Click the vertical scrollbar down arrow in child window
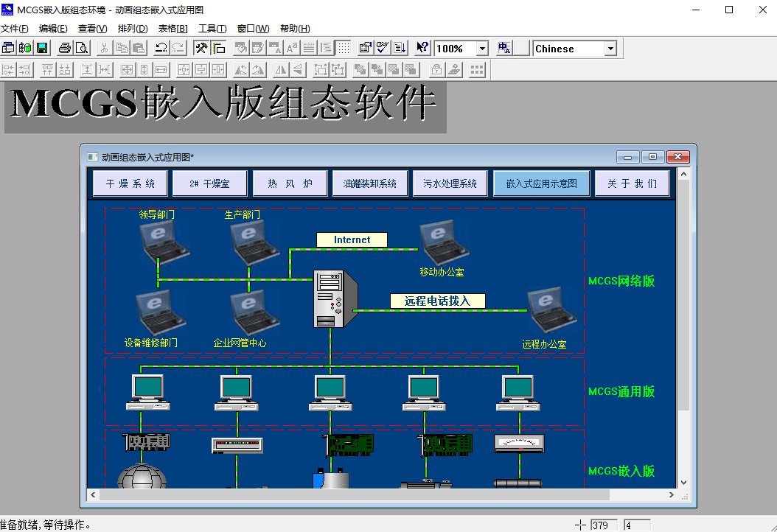Screen dimensions: 777x532 coord(684,483)
